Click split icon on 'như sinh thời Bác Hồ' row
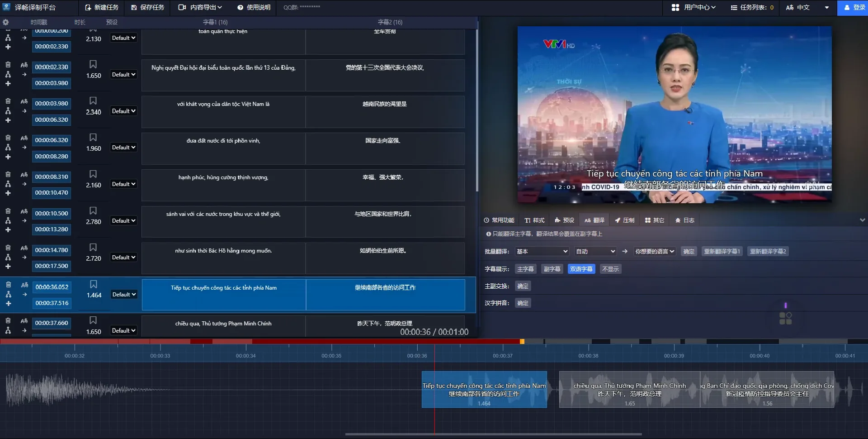 point(8,257)
